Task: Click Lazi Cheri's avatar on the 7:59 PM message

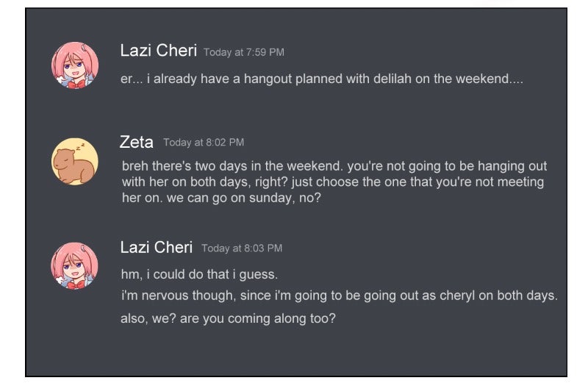Action: [75, 65]
